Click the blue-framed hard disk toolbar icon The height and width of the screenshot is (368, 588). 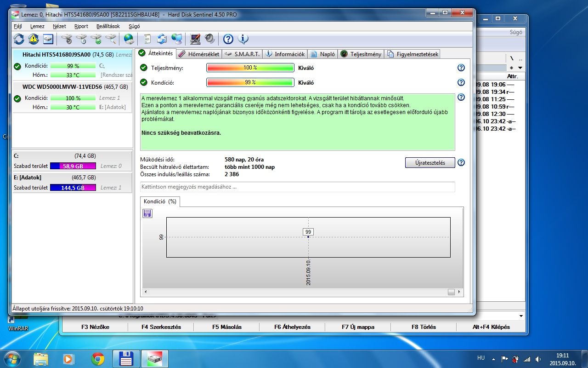point(48,39)
